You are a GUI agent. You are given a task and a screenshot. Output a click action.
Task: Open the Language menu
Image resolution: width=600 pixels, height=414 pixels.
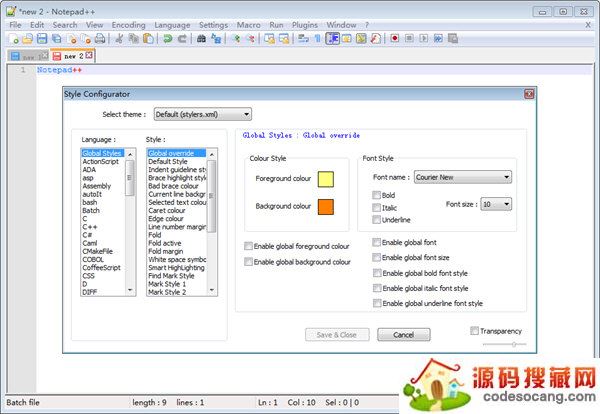tap(172, 25)
